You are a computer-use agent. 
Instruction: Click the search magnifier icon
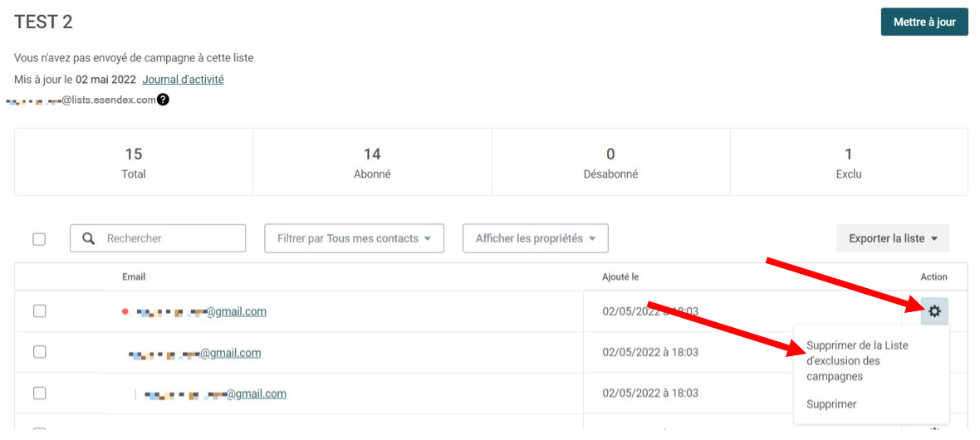[x=89, y=238]
